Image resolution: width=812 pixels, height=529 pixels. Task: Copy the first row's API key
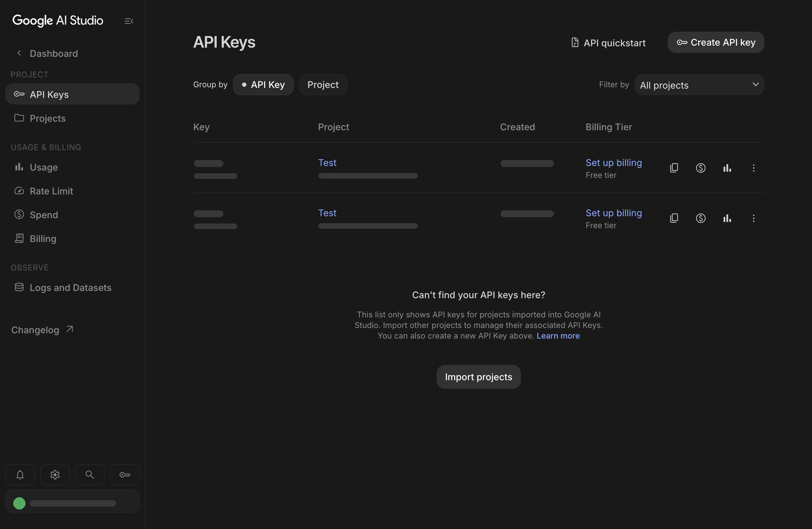(x=674, y=168)
